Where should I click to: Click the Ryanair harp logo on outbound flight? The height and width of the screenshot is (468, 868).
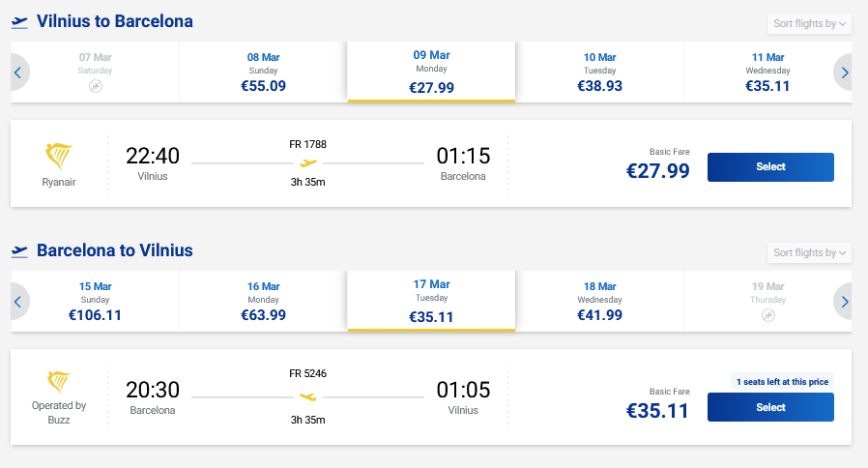tap(59, 156)
